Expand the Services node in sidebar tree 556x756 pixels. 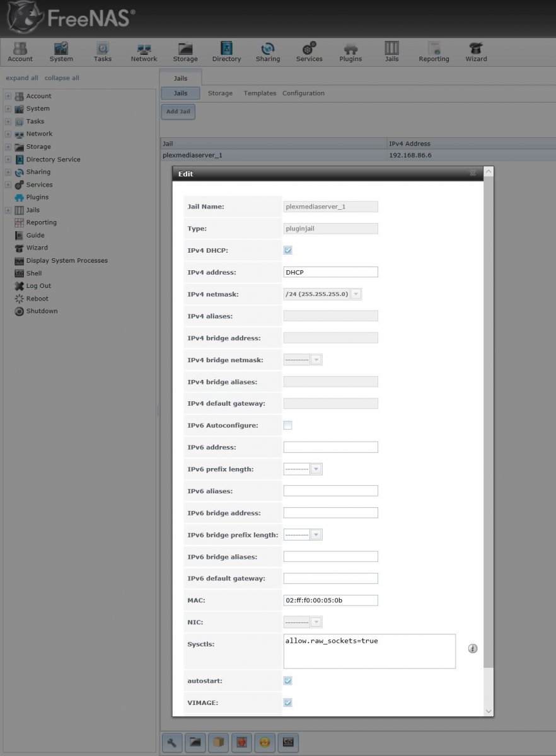(8, 185)
